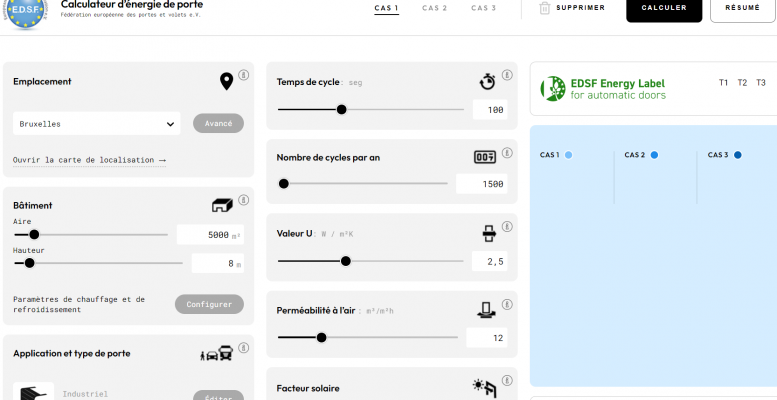Select T2 in the Energy Label

[x=742, y=83]
